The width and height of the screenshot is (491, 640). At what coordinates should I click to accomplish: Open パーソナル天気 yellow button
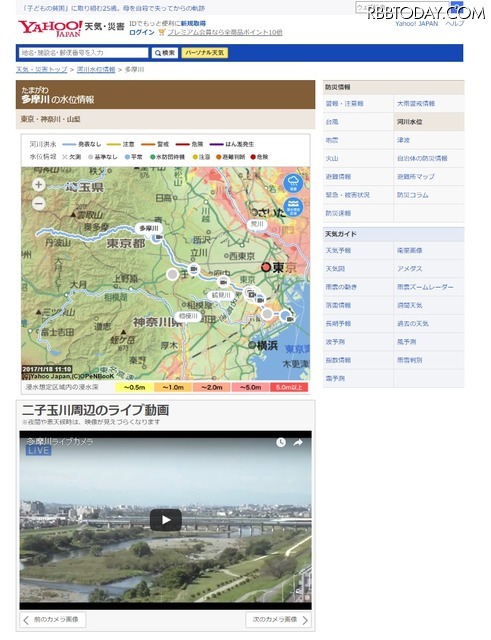pos(205,53)
